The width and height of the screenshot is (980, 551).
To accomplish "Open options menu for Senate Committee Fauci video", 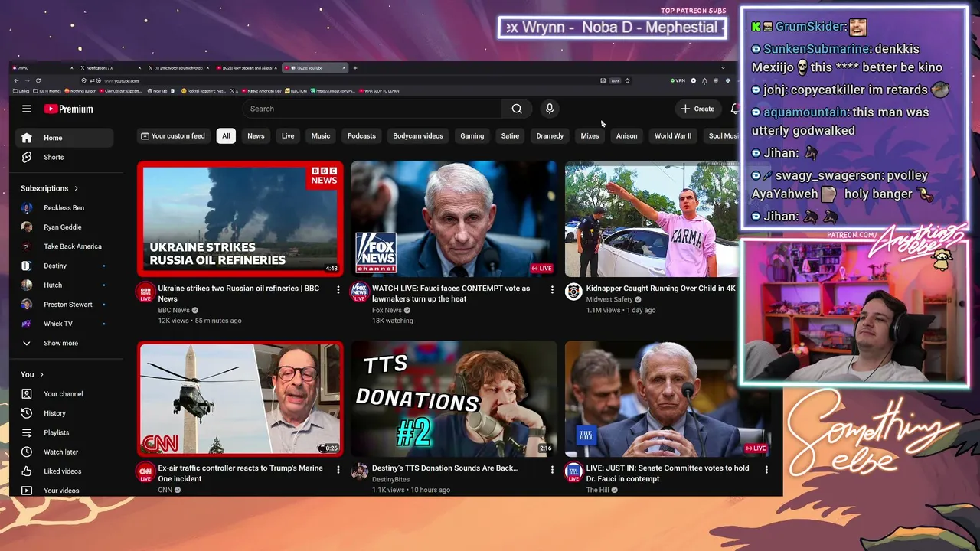I will tap(766, 469).
